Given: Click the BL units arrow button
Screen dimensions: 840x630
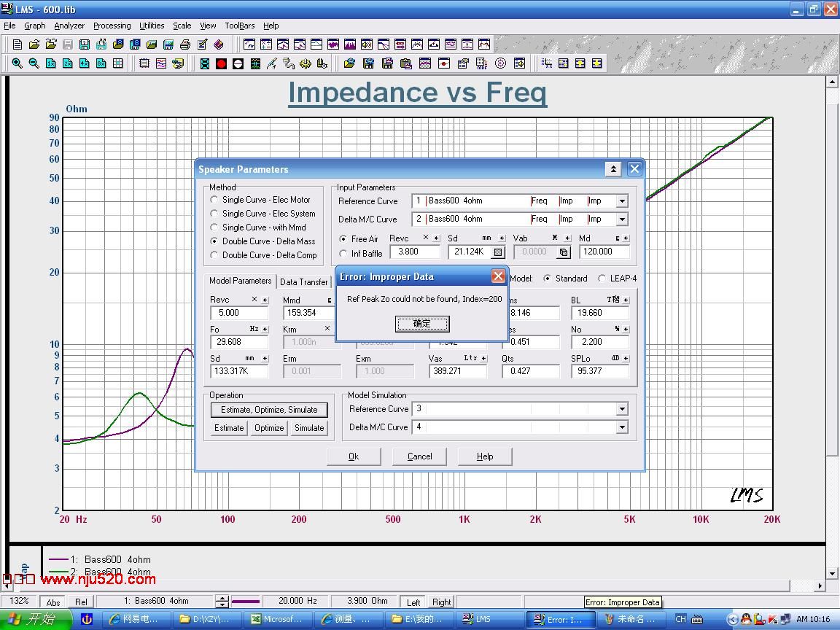Looking at the screenshot, I should coord(626,300).
